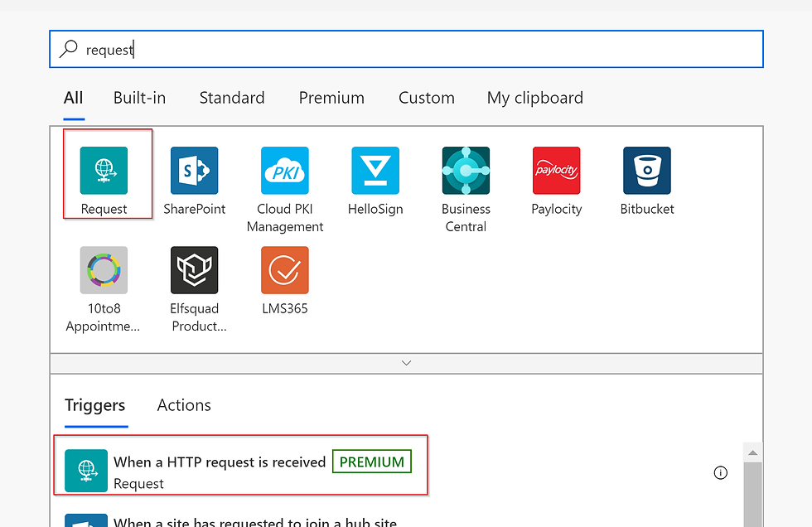Pick the HelloSign connector icon
The image size is (812, 527).
click(x=375, y=171)
